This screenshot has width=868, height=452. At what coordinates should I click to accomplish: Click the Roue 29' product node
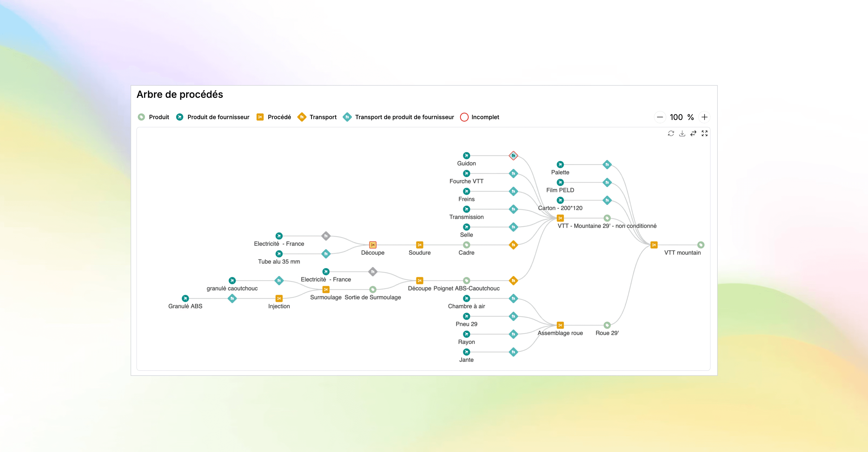607,325
